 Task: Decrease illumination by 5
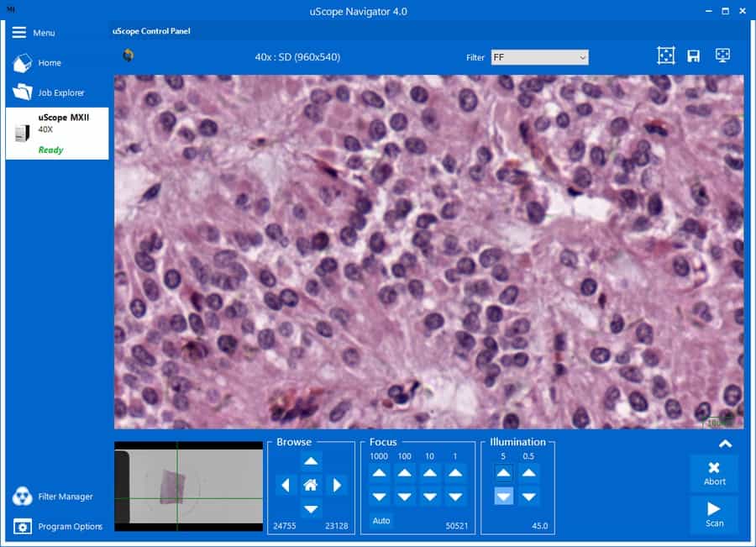[x=503, y=497]
